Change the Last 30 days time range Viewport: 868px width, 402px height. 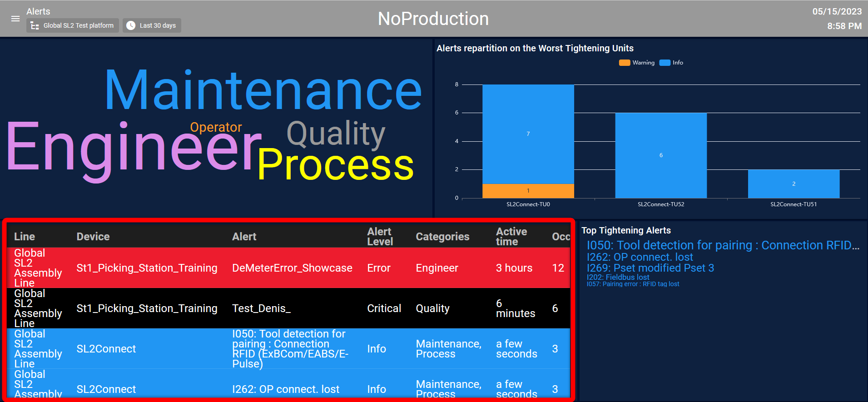(x=152, y=25)
